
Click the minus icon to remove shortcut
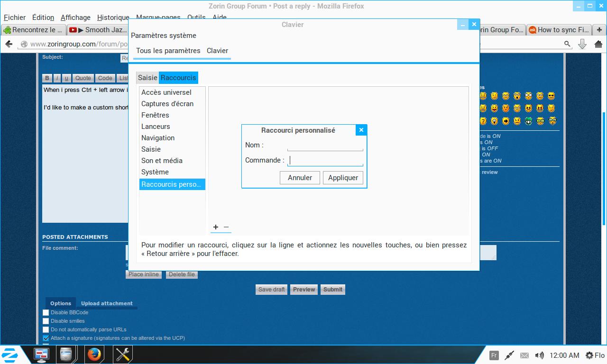point(226,227)
